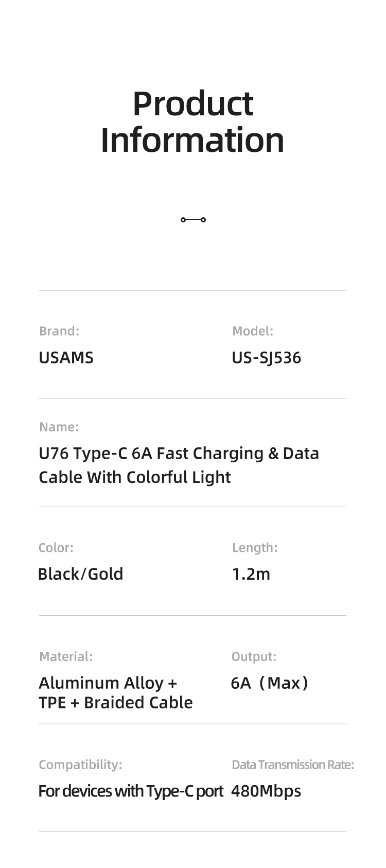This screenshot has height=868, width=386.
Task: Click the Length: label
Action: click(255, 548)
